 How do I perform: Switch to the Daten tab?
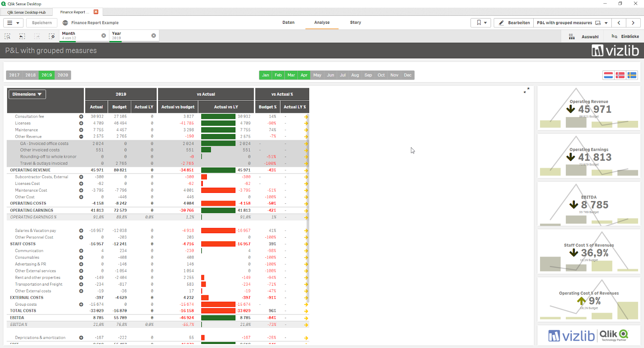[x=288, y=23]
